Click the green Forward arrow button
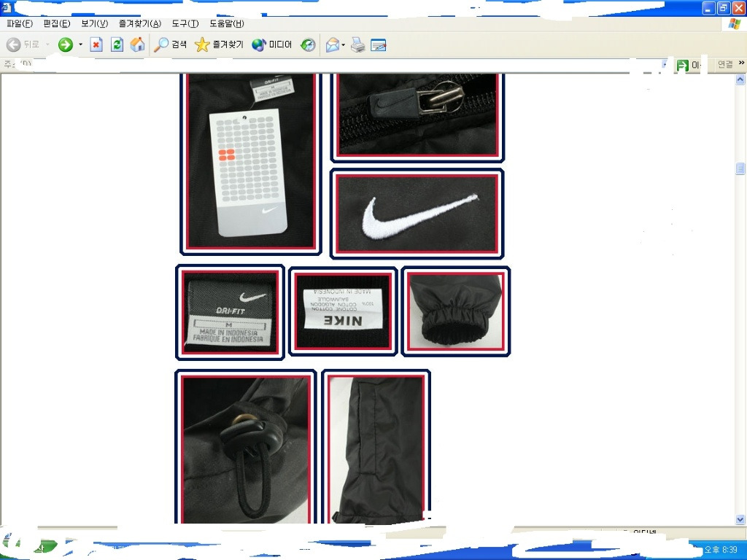The height and width of the screenshot is (560, 747). click(x=65, y=44)
